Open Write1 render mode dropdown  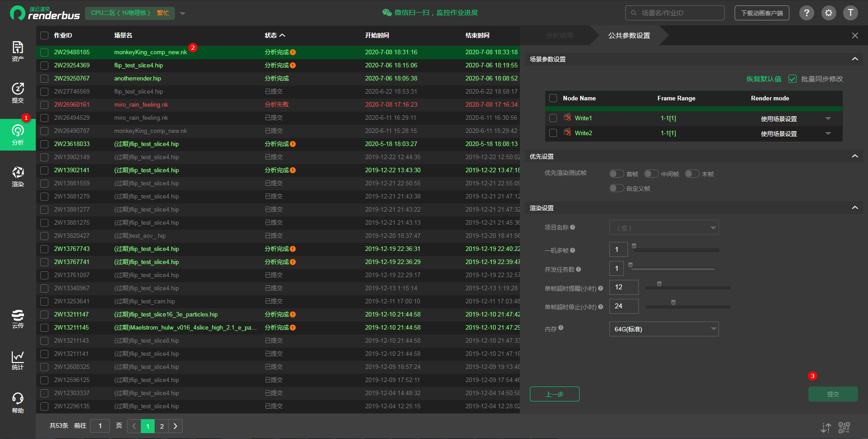[x=828, y=118]
